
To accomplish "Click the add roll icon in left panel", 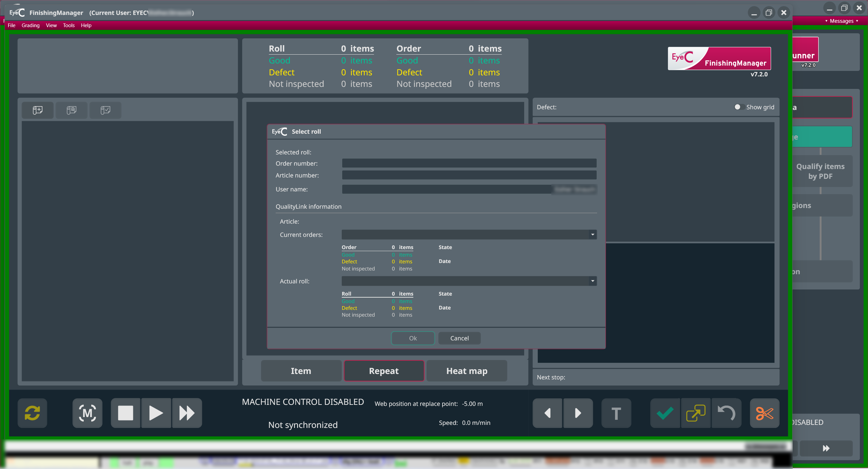I will point(38,110).
